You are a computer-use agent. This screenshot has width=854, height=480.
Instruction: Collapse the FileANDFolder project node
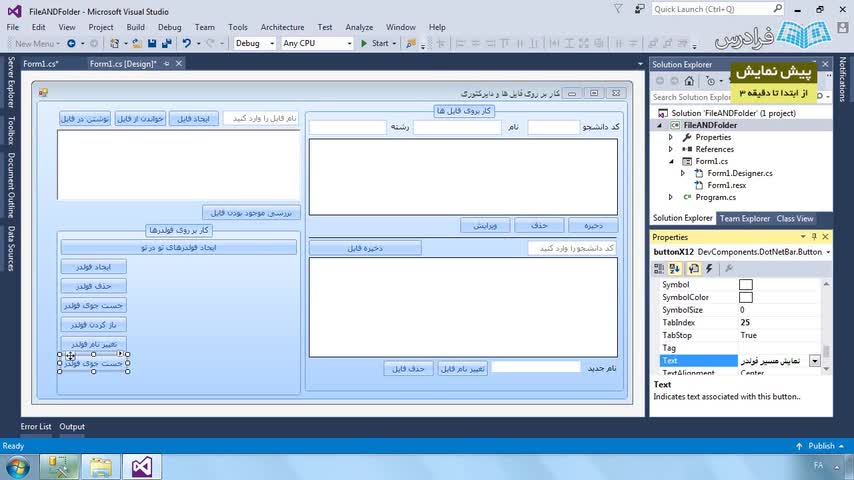pyautogui.click(x=660, y=125)
